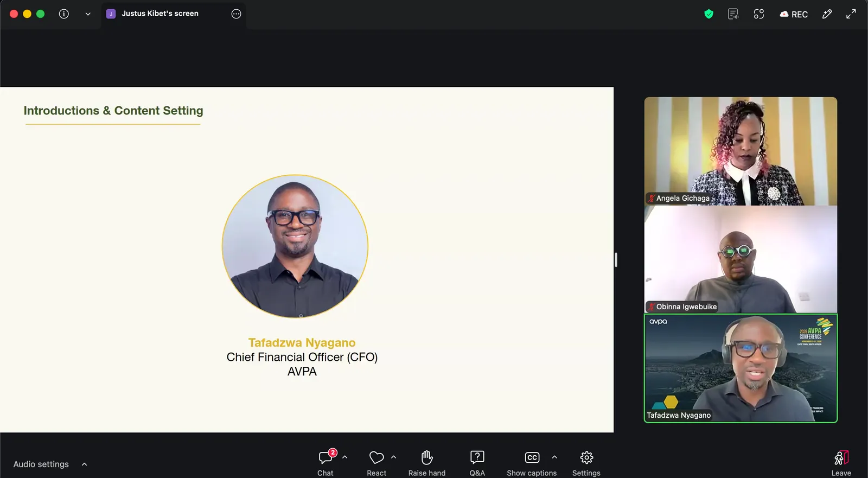
Task: Click the muted microphone icon by Angela Gichaga
Action: click(x=651, y=199)
